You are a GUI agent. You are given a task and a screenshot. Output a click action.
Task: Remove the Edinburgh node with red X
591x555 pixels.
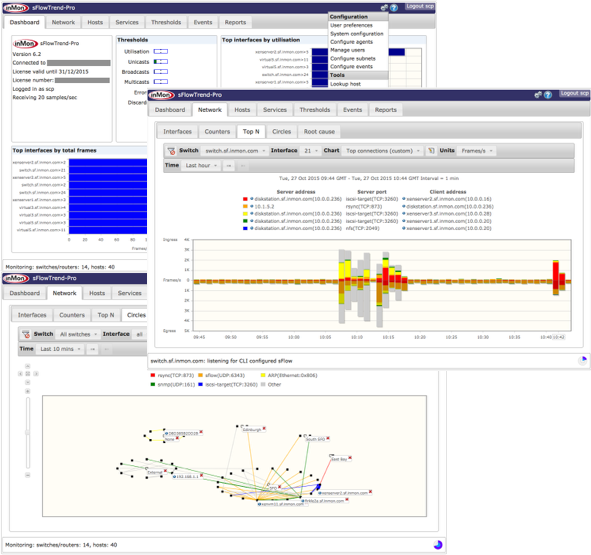click(264, 429)
